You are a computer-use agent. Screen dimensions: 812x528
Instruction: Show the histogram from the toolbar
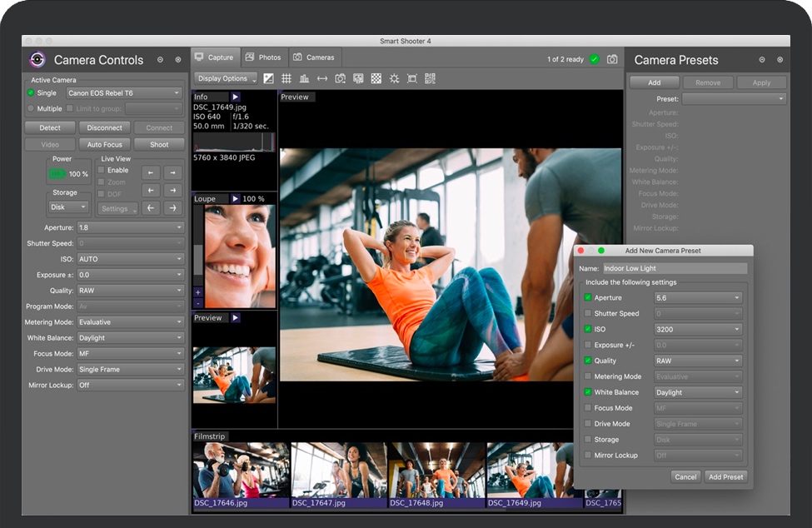coord(304,78)
